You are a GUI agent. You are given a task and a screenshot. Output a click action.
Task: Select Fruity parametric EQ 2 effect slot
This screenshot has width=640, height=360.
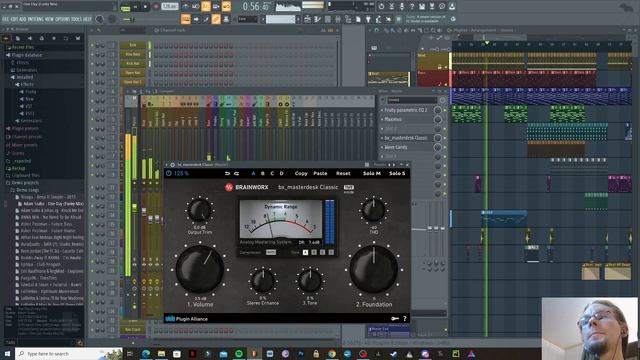(x=406, y=110)
